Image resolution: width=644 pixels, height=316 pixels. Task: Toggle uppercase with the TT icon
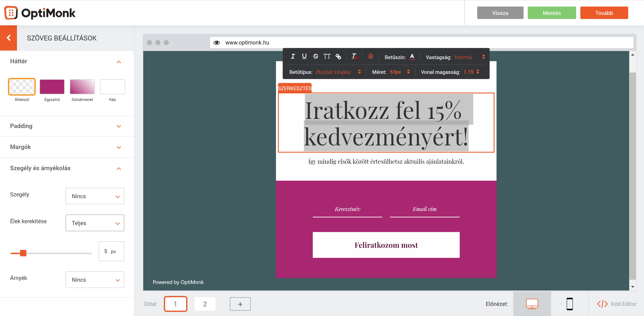point(327,56)
